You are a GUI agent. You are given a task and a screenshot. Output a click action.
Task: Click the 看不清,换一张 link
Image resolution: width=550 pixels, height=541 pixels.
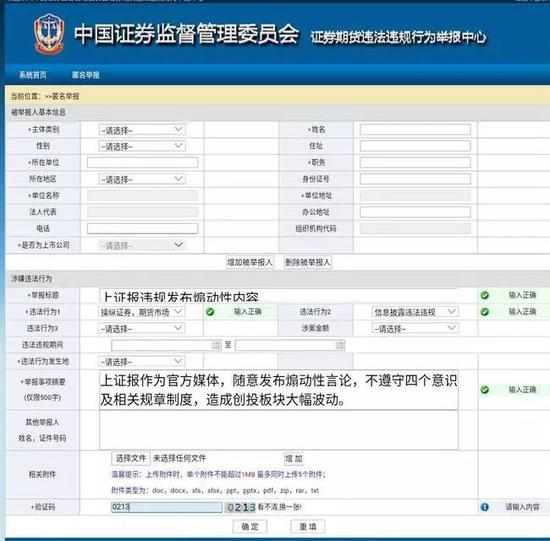[x=280, y=507]
